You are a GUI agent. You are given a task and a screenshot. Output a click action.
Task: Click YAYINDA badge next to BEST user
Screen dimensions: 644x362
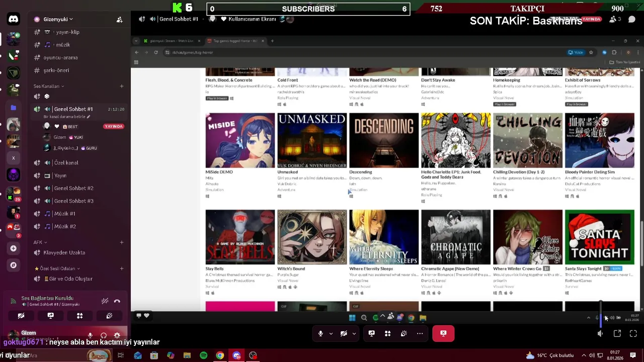click(114, 126)
